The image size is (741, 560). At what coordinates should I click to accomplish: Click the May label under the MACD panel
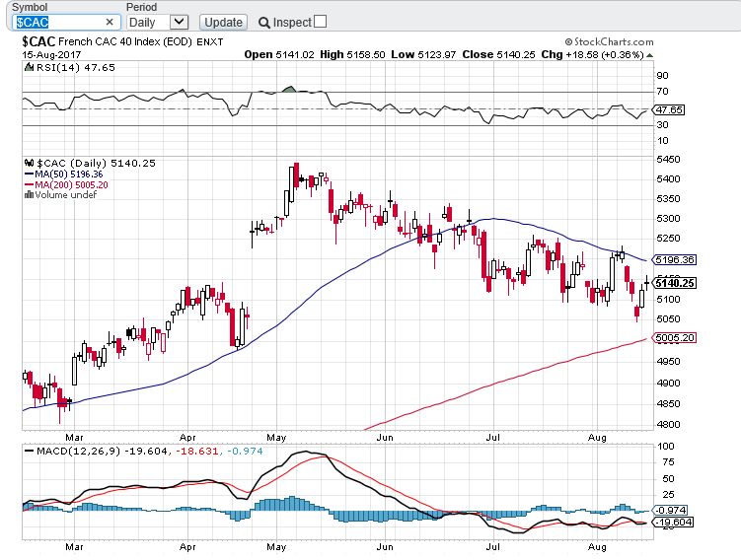pos(276,547)
